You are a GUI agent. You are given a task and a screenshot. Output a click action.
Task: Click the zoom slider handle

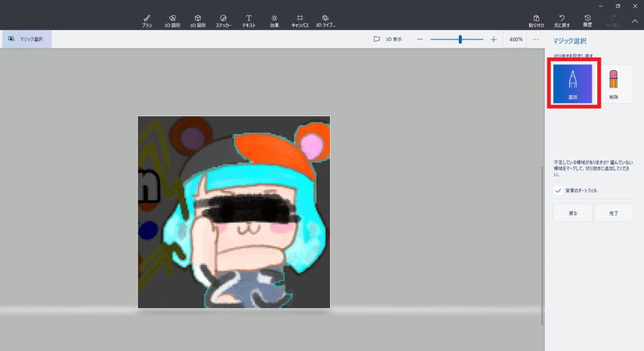coord(460,39)
